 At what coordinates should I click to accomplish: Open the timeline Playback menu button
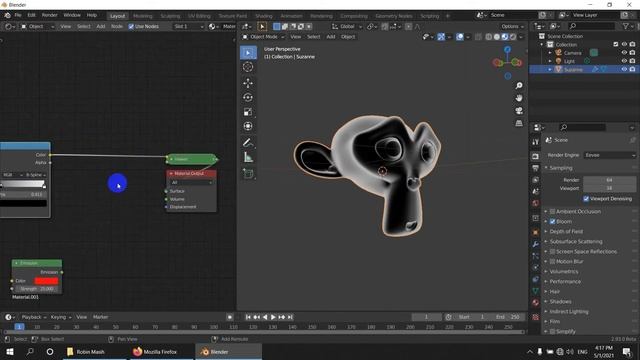point(33,317)
